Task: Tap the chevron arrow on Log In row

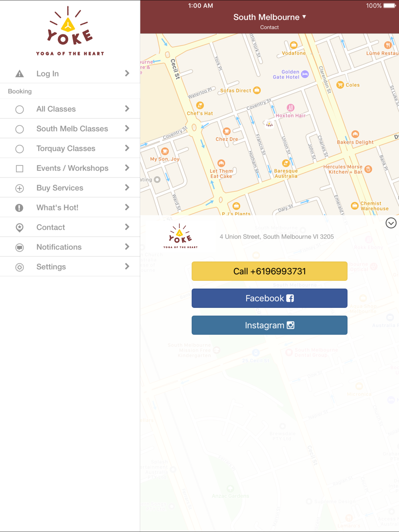Action: (127, 73)
